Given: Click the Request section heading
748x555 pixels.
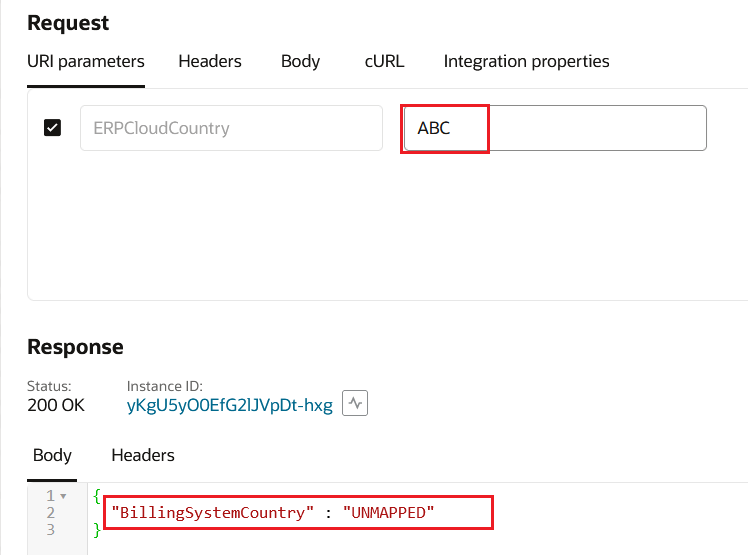Looking at the screenshot, I should click(68, 23).
